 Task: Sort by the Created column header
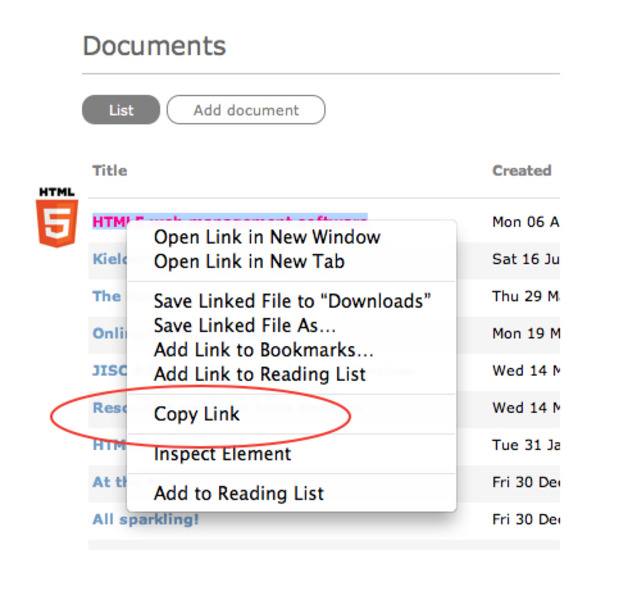(x=521, y=170)
